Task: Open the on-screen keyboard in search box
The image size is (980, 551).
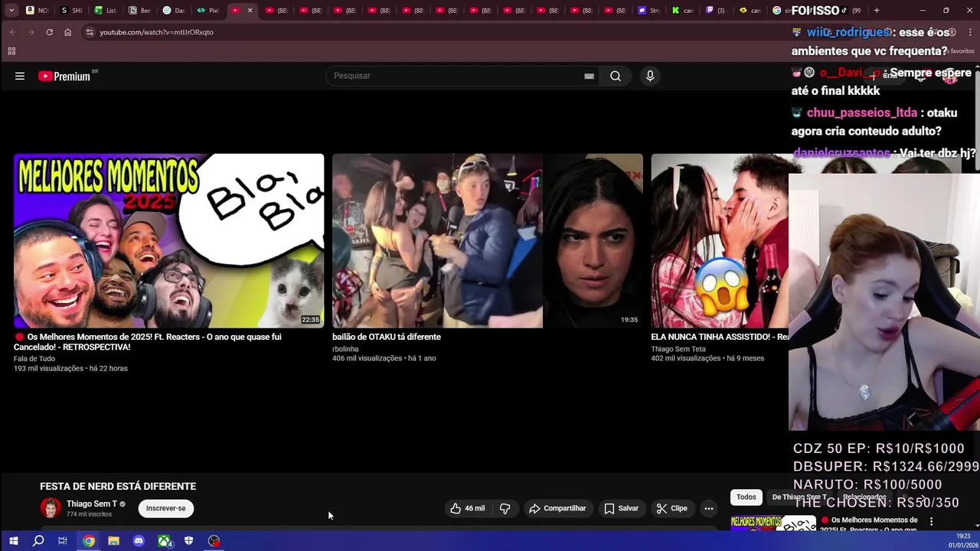Action: pos(589,76)
